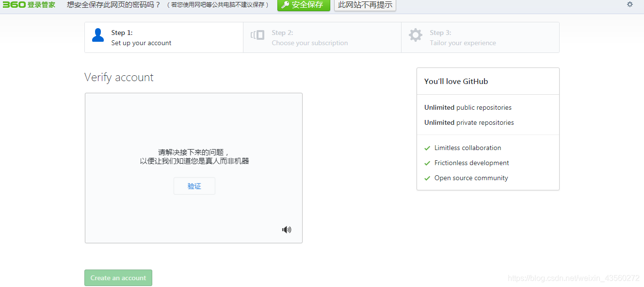Click Unlimited private repositories text
644x287 pixels.
click(469, 122)
